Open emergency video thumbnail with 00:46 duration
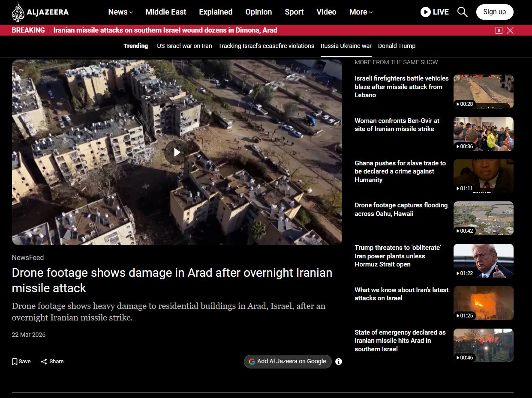This screenshot has width=532, height=398. [x=483, y=345]
